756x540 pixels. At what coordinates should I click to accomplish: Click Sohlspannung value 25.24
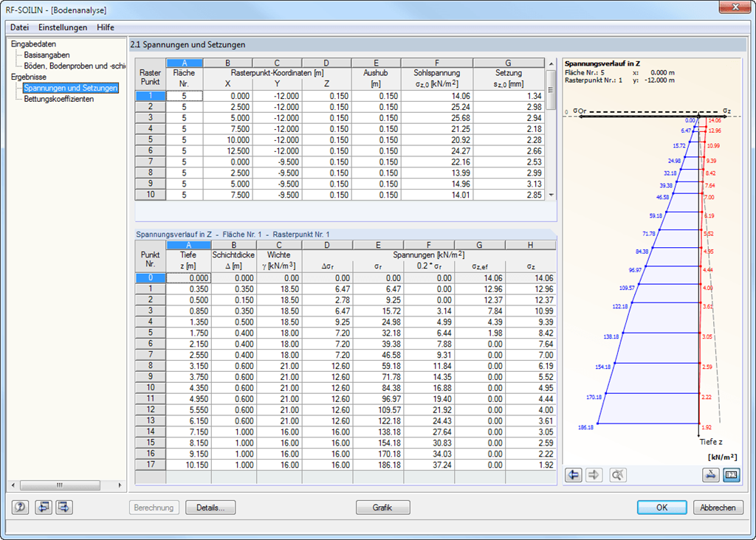click(x=436, y=107)
